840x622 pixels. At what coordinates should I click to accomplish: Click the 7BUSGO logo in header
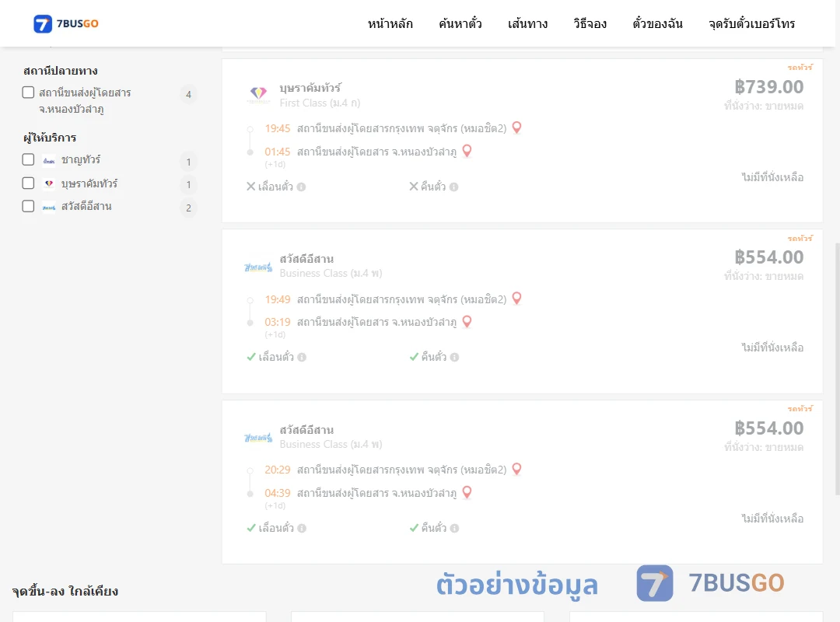(x=66, y=23)
